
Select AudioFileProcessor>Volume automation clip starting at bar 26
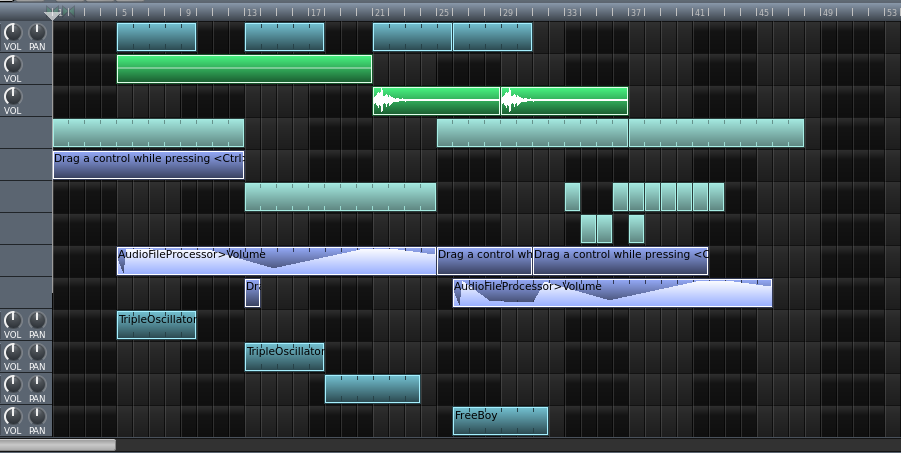click(x=613, y=293)
